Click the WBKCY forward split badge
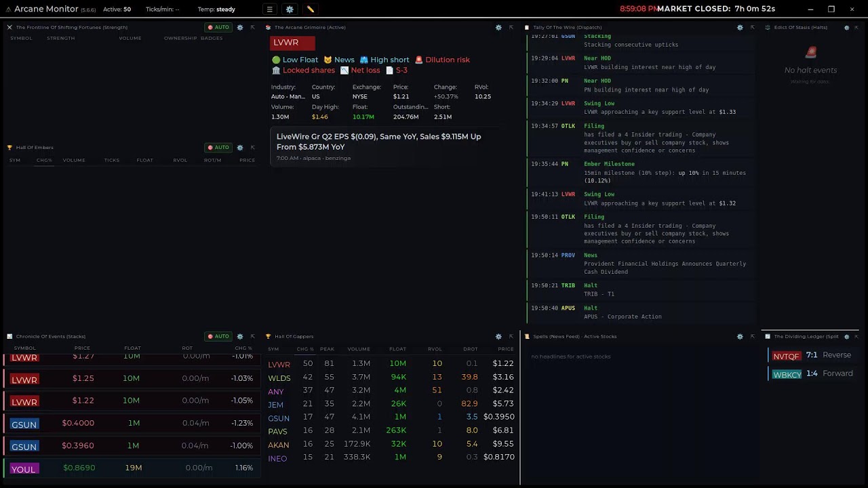 pyautogui.click(x=787, y=374)
